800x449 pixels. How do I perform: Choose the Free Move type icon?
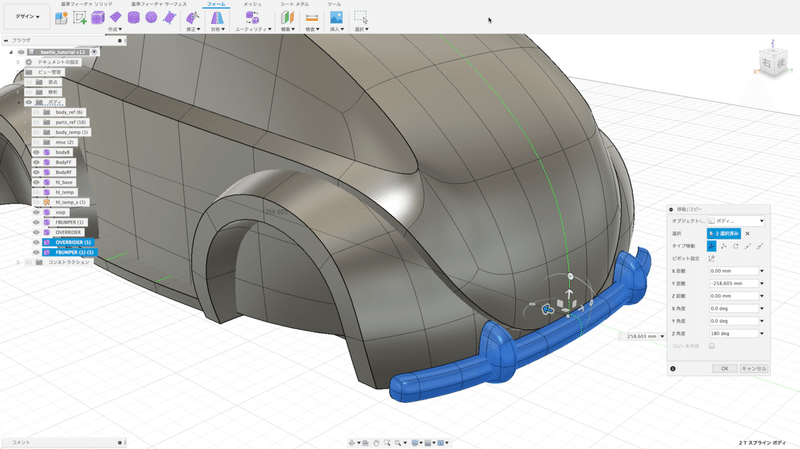click(x=711, y=245)
